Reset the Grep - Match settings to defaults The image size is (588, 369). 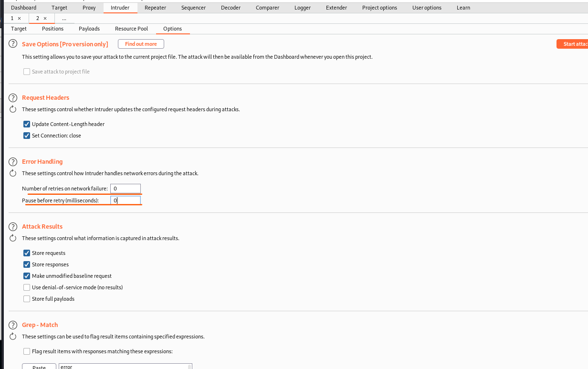tap(13, 337)
